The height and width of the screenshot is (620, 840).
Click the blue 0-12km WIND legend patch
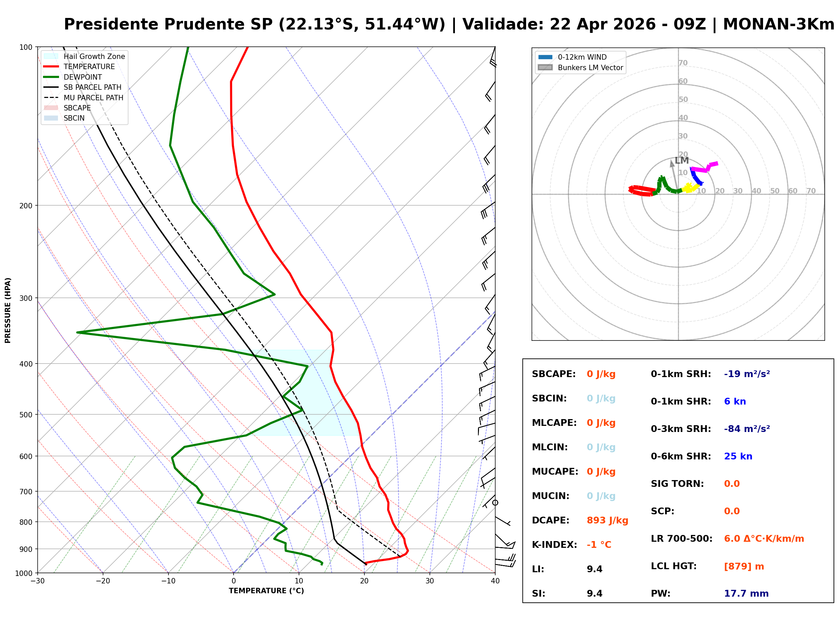545,57
